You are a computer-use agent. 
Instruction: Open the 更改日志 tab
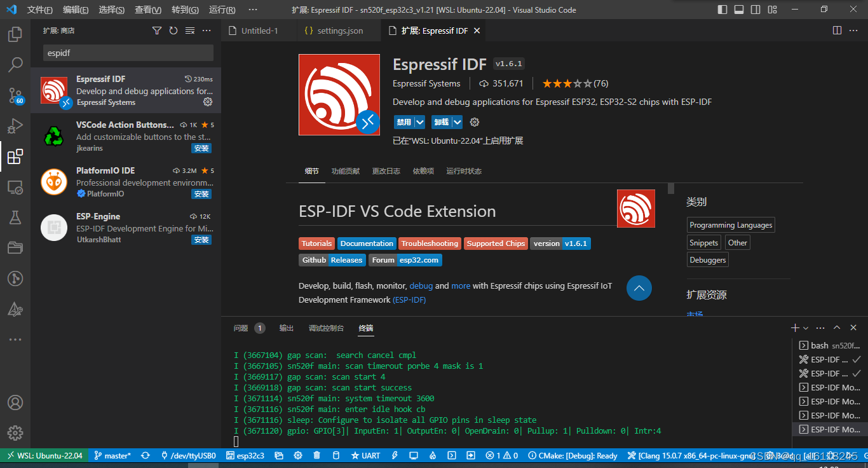tap(386, 171)
